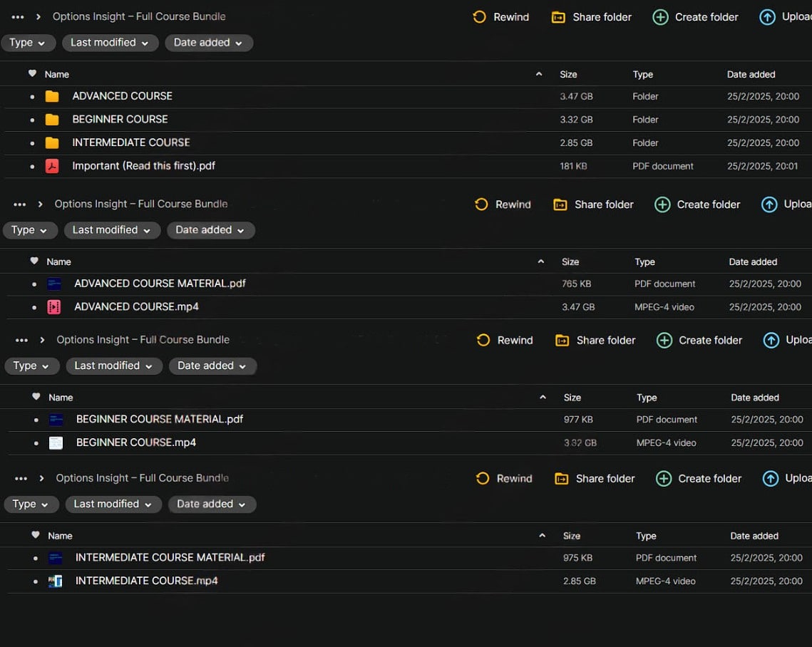Open Date added filter dropdown above INTERMEDIATE COURSE MATERIAL.pdf list
The image size is (812, 647).
click(212, 504)
